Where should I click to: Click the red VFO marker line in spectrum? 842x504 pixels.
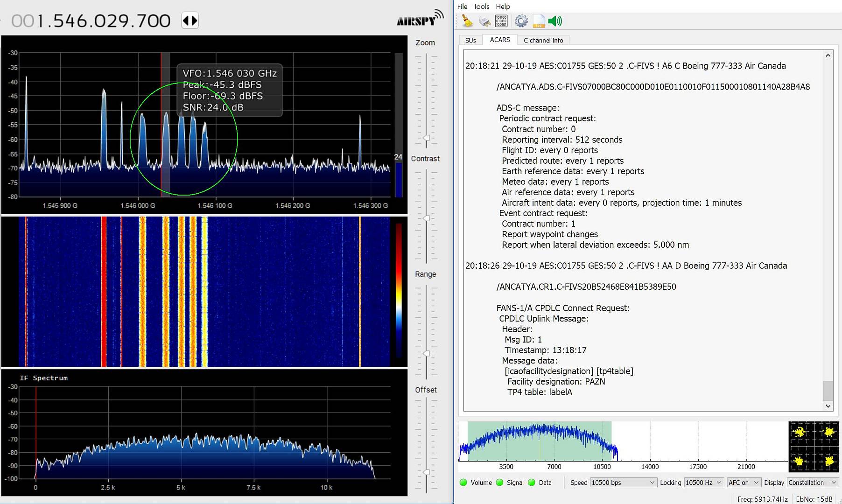click(161, 124)
